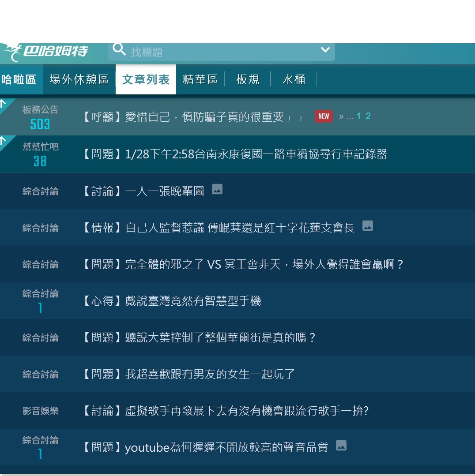Screen dimensions: 475x476
Task: Open the 水桶 tab
Action: (294, 79)
